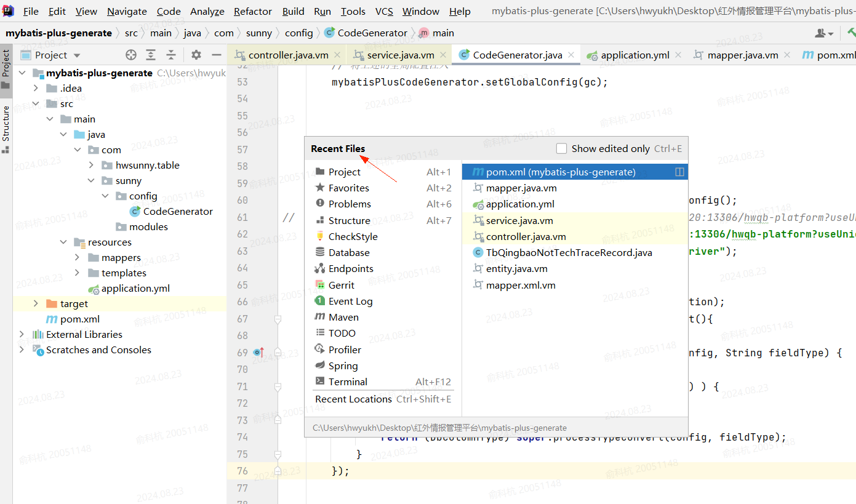Collapse the fold marker on line 67
The height and width of the screenshot is (504, 856).
click(x=278, y=319)
